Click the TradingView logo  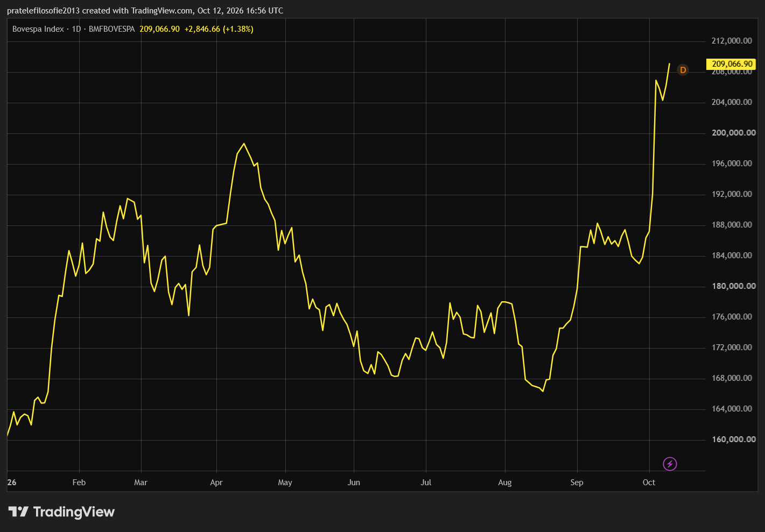pos(61,512)
